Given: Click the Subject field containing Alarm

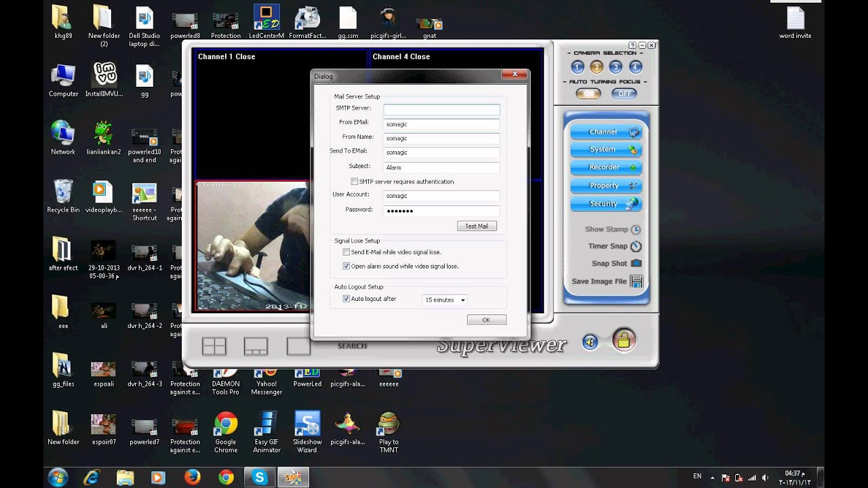Looking at the screenshot, I should [441, 167].
